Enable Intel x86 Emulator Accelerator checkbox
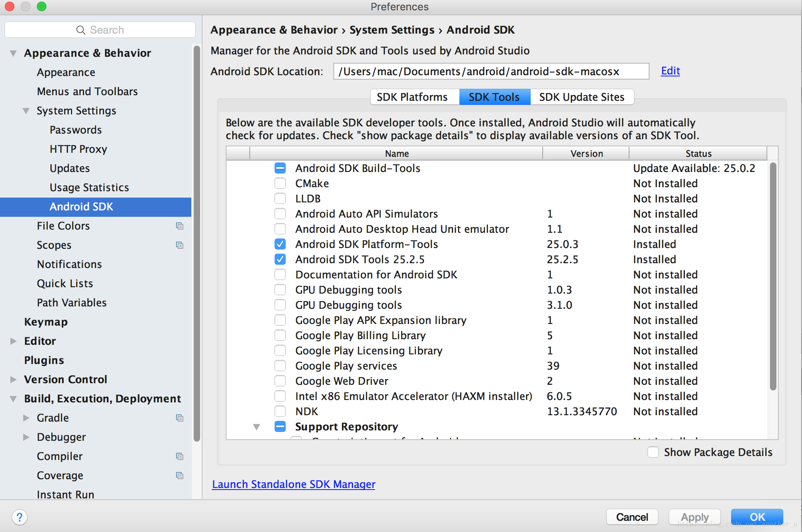 280,396
